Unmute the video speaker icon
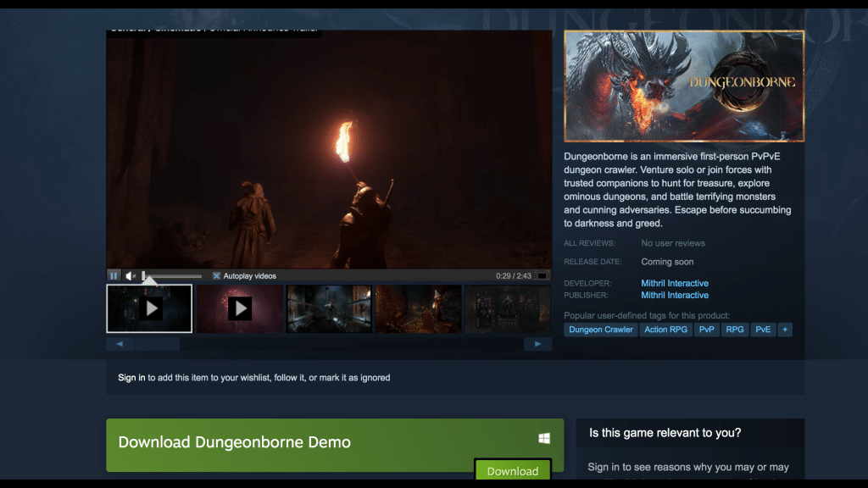Viewport: 868px width, 488px height. [131, 275]
